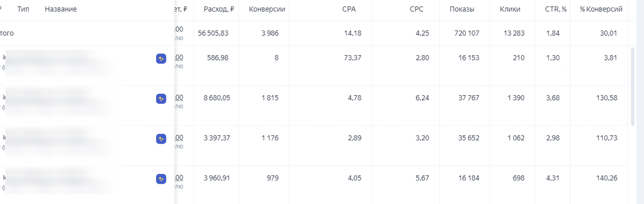This screenshot has height=204, width=644.
Task: Click the Тип column header
Action: click(x=24, y=10)
